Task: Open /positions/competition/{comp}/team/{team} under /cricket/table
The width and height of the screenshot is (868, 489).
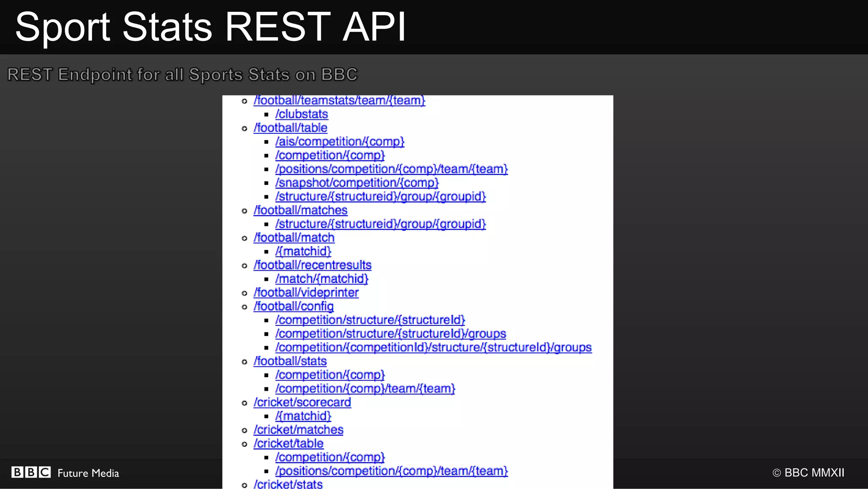Action: (392, 471)
